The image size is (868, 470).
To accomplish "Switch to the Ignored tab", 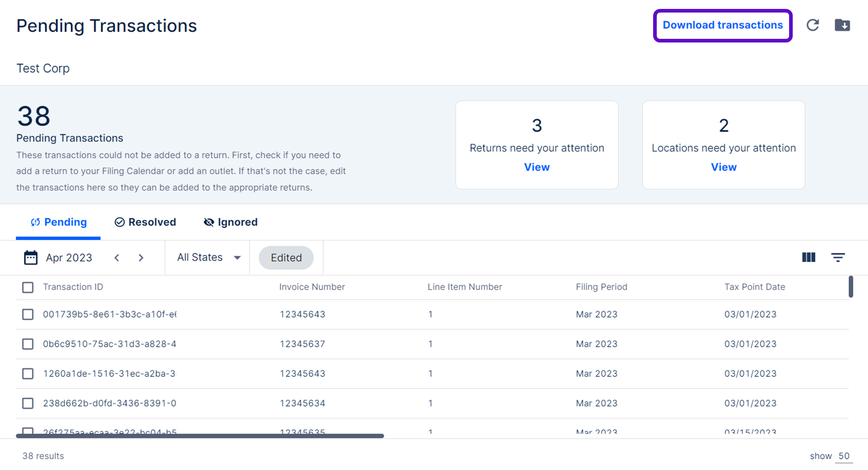I will click(x=231, y=222).
